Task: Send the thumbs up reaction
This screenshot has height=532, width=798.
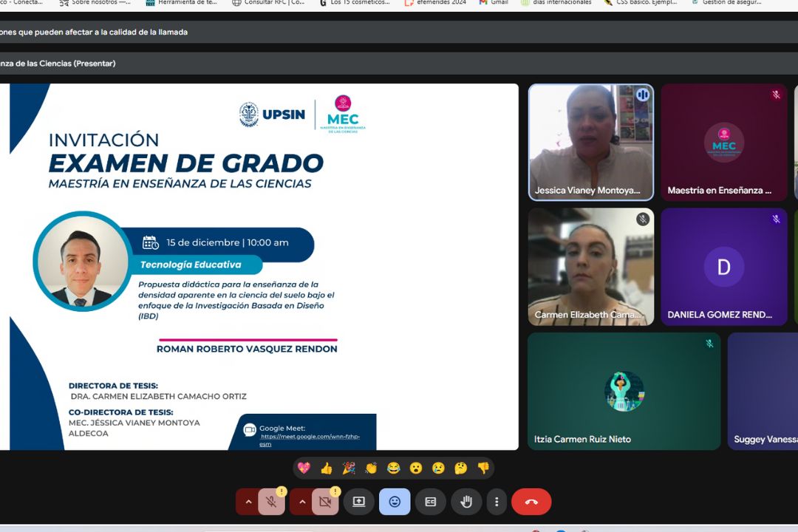Action: click(326, 468)
